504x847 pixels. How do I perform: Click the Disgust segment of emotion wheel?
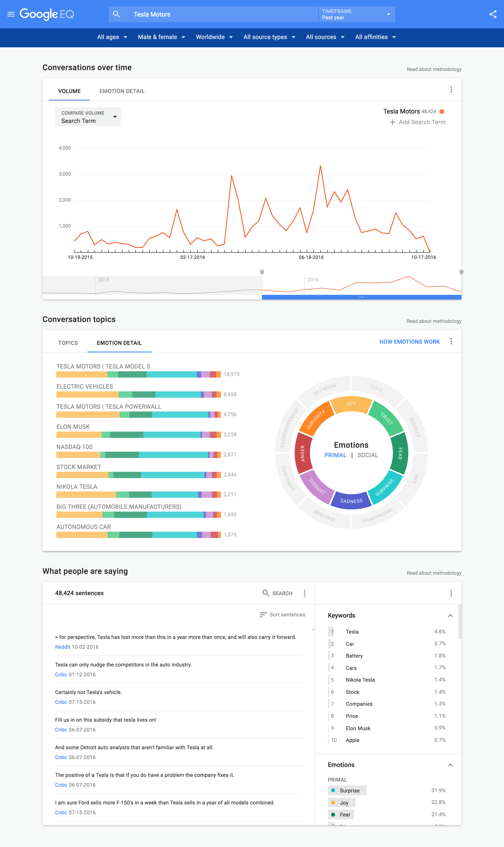pos(317,486)
